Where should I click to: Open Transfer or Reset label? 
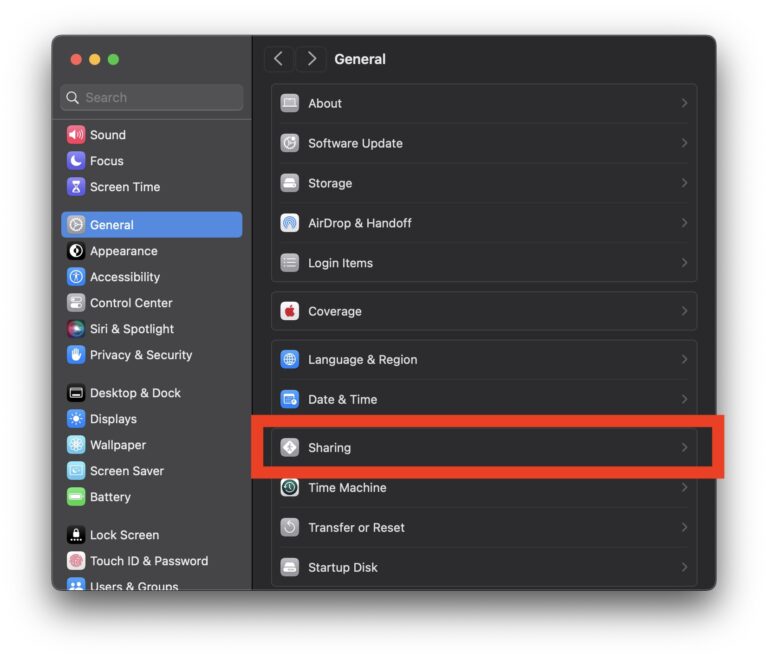click(x=357, y=528)
